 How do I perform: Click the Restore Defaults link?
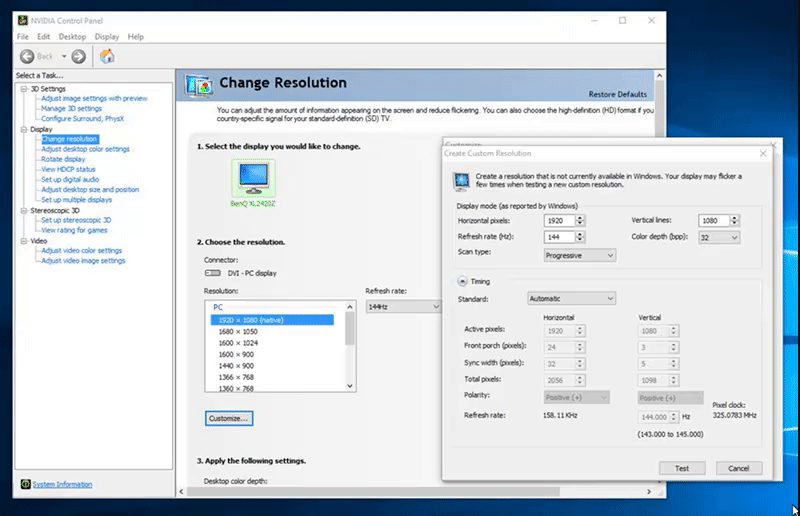tap(617, 94)
